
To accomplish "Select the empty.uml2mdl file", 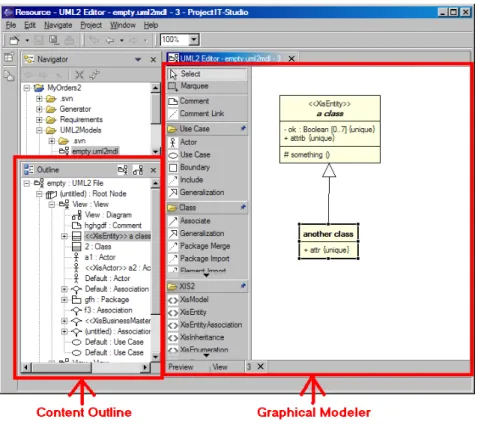I will point(95,151).
